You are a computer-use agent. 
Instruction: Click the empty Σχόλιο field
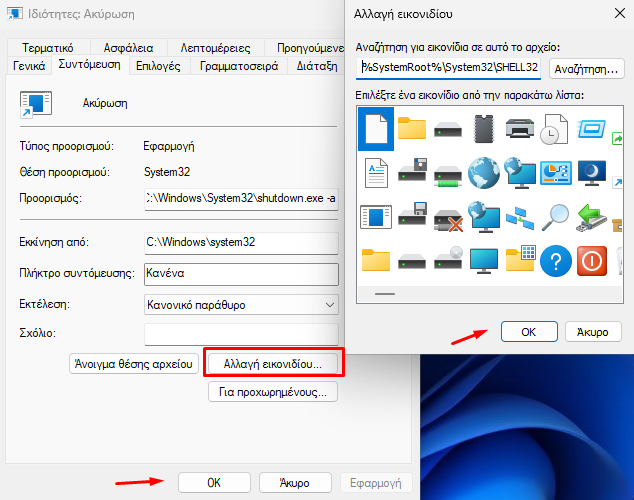[241, 334]
